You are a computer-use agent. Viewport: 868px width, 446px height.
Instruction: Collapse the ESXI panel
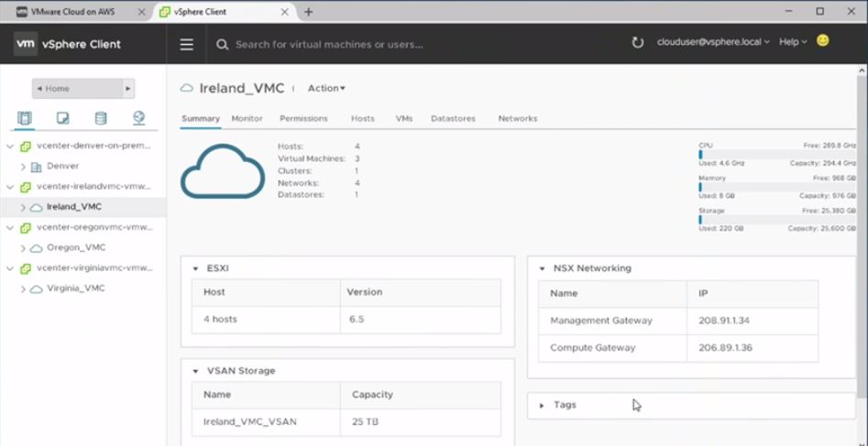click(x=195, y=269)
